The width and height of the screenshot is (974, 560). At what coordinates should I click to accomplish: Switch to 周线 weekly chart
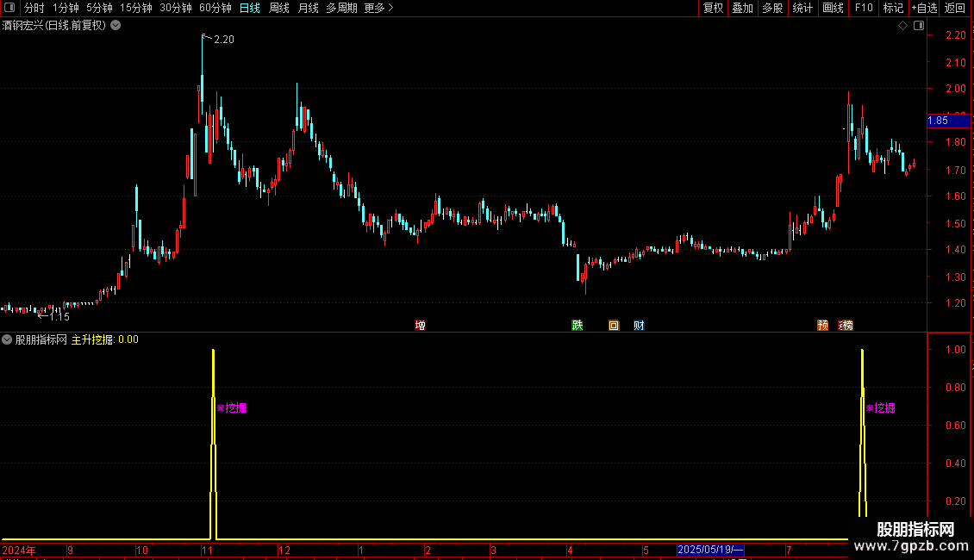pos(279,8)
